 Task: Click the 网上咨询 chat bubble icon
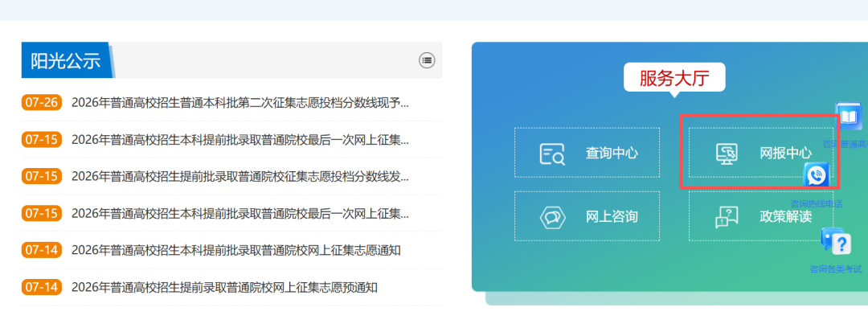click(552, 216)
